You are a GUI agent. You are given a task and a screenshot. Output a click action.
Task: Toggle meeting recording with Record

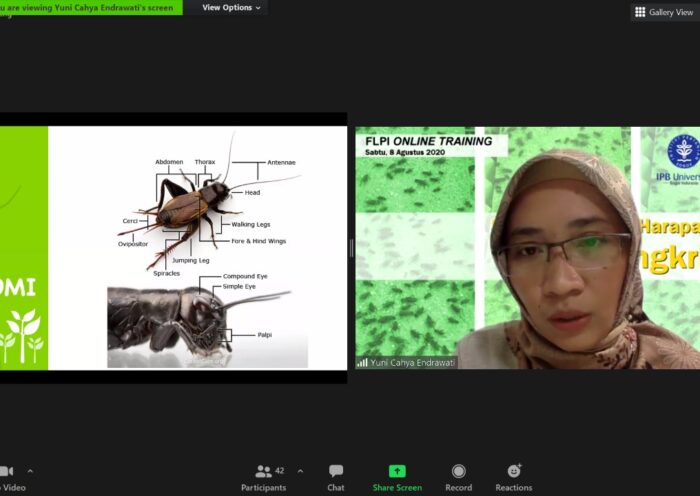click(x=458, y=471)
